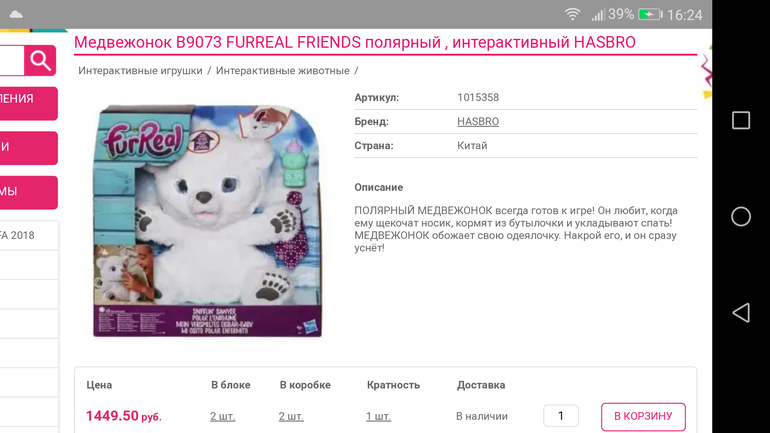Tap the battery indicator icon

(650, 15)
